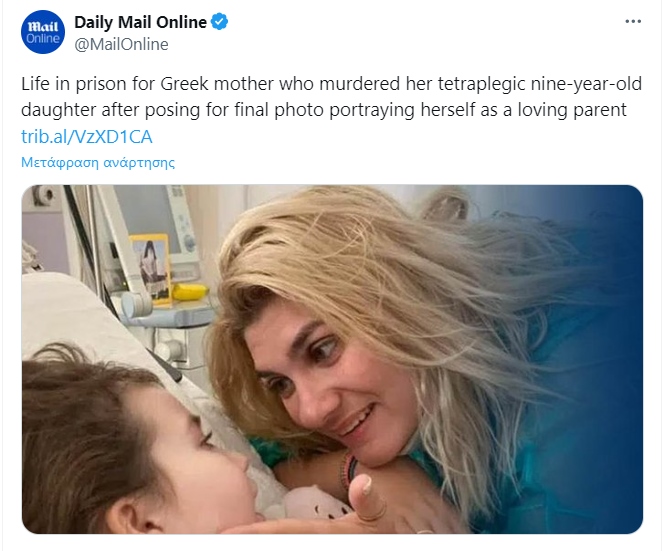
Task: Click the blue verified checkmark badge
Action: tap(220, 21)
